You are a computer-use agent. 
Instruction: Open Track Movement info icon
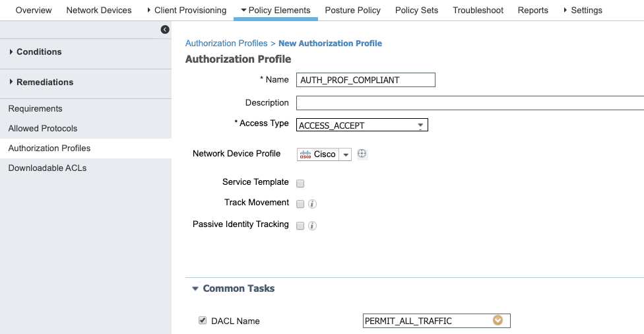pyautogui.click(x=313, y=204)
